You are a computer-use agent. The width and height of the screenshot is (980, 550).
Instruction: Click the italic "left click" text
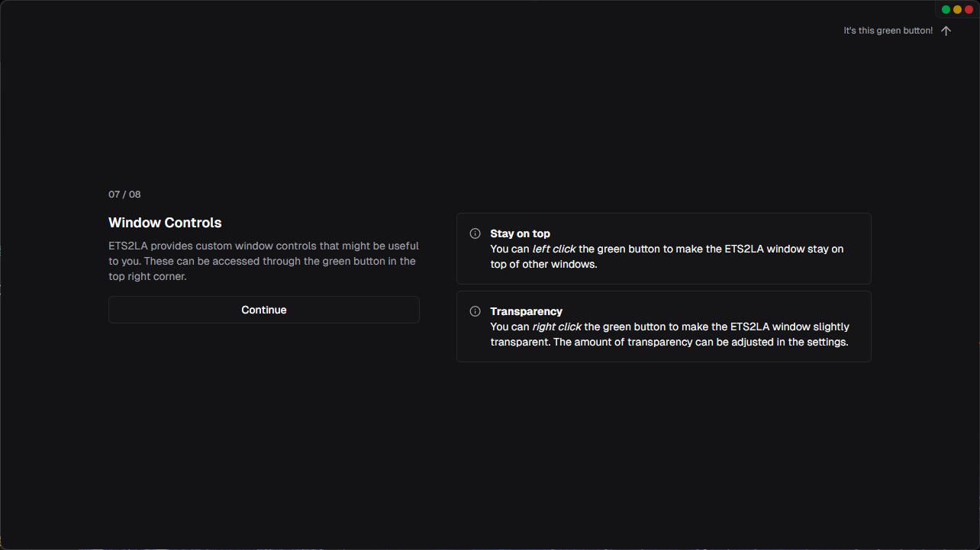pos(554,249)
